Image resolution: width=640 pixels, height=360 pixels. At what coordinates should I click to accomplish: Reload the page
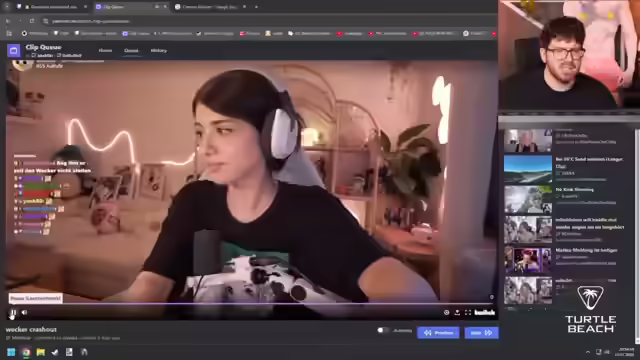(x=32, y=21)
